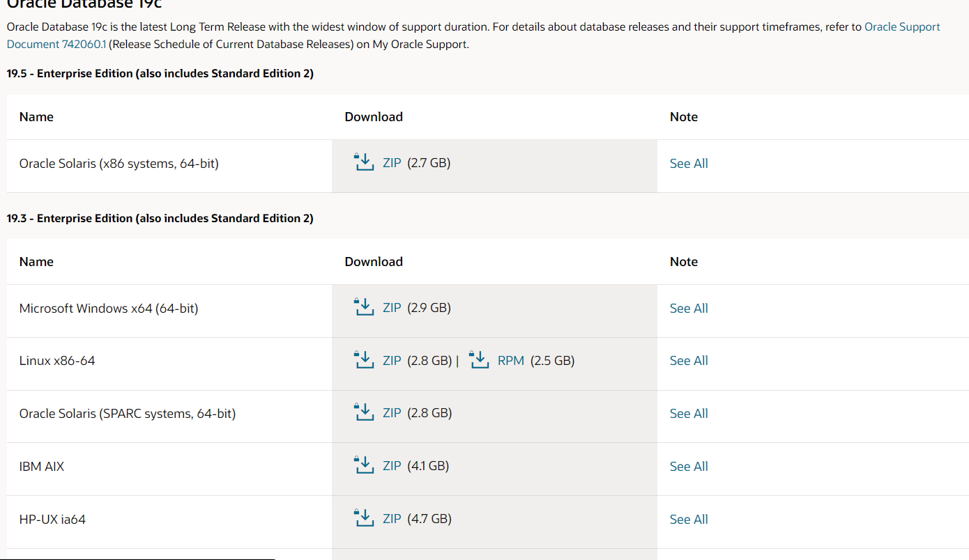Image resolution: width=969 pixels, height=560 pixels.
Task: Click download icon for HP-UX ia64 ZIP
Action: point(364,518)
